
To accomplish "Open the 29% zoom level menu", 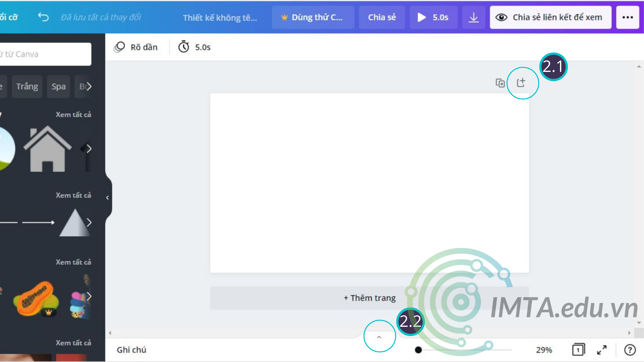I will [544, 350].
